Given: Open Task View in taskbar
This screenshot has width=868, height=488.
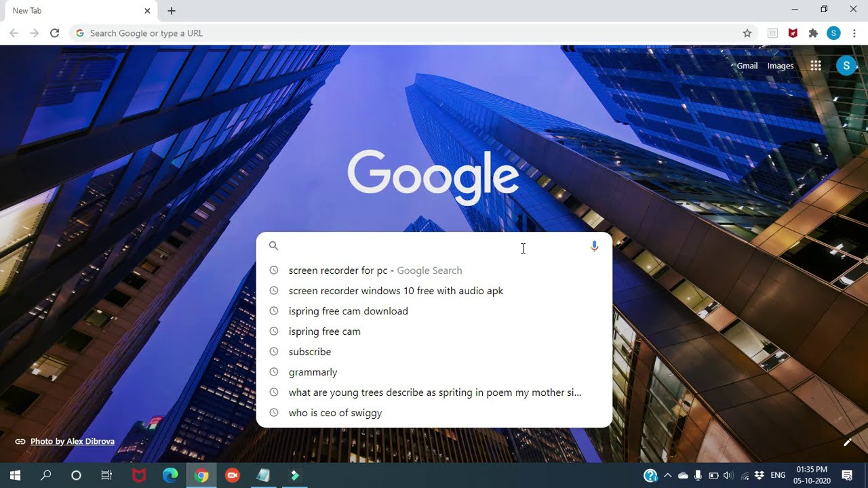Looking at the screenshot, I should 106,475.
